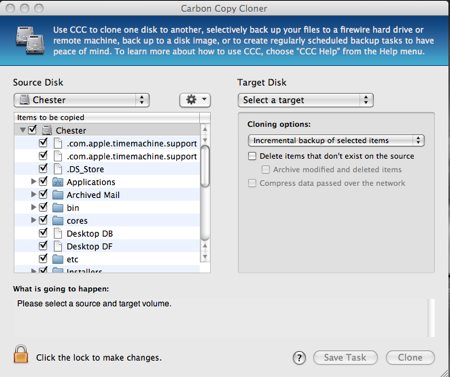
Task: Uncheck the etc checkbox
Action: point(43,258)
